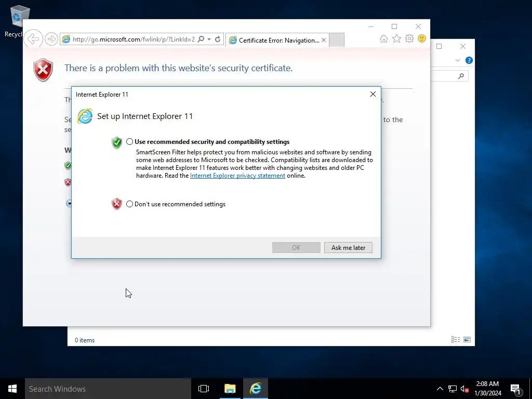Refresh the page with reload icon
This screenshot has width=532, height=399.
(x=218, y=39)
